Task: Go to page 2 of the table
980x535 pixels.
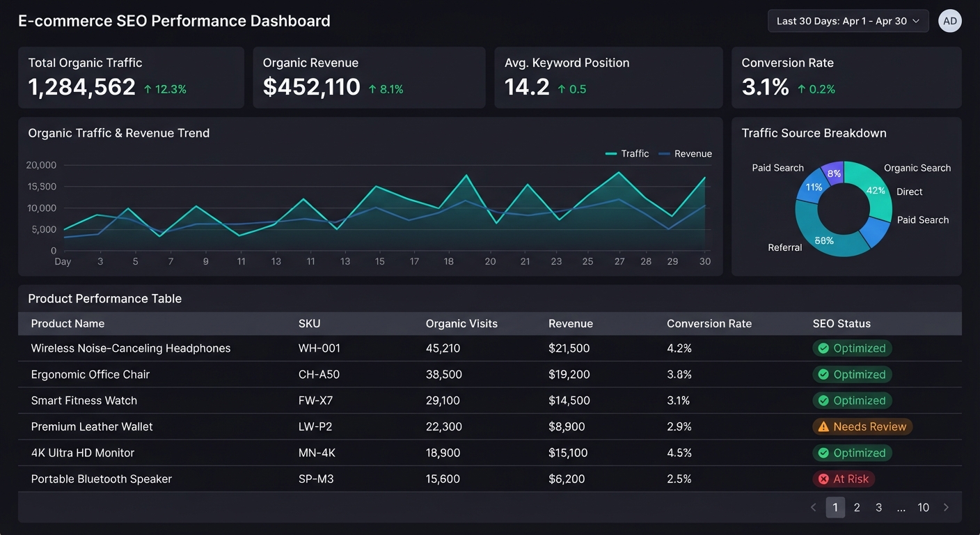Action: pos(857,507)
